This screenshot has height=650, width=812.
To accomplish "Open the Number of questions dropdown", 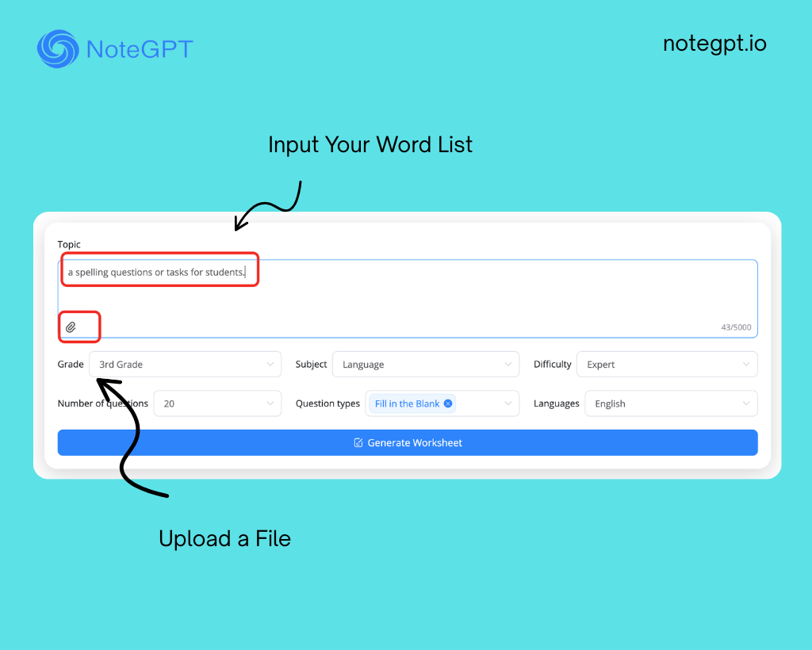I will pos(217,403).
